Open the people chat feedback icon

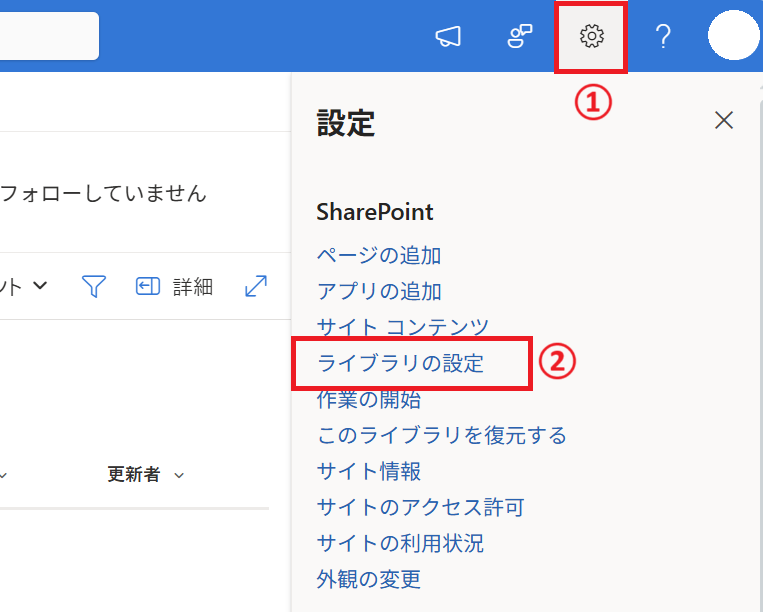coord(520,36)
